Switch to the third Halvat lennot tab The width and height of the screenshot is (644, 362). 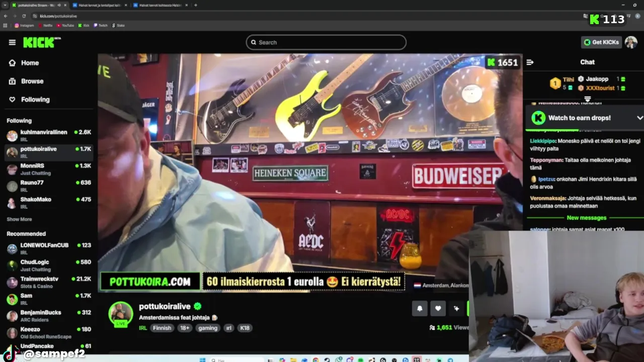point(160,5)
